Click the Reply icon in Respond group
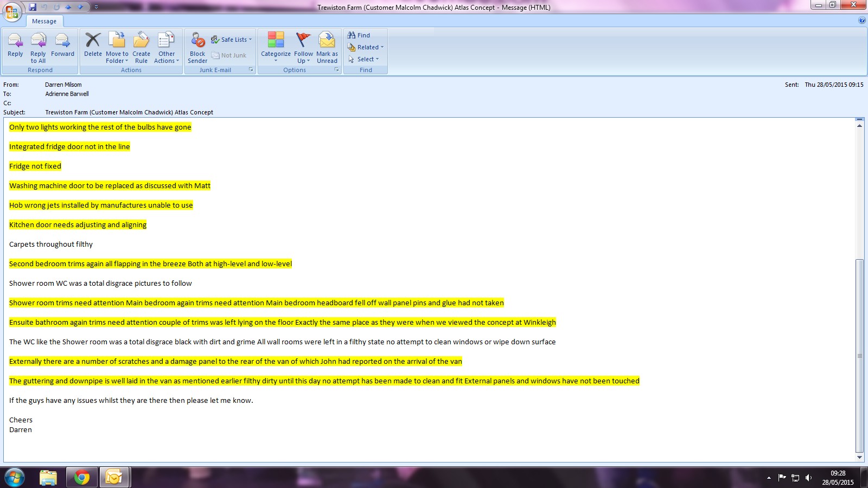This screenshot has width=868, height=488. tap(15, 41)
